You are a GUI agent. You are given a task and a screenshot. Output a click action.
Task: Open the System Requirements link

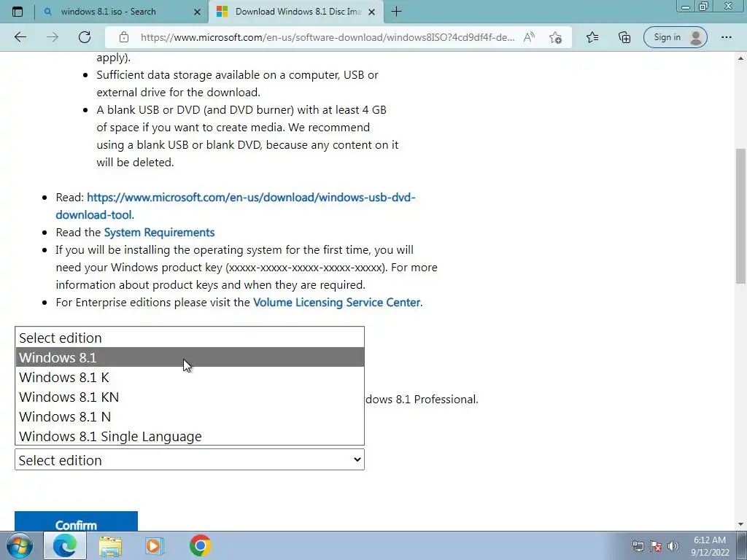pyautogui.click(x=159, y=233)
